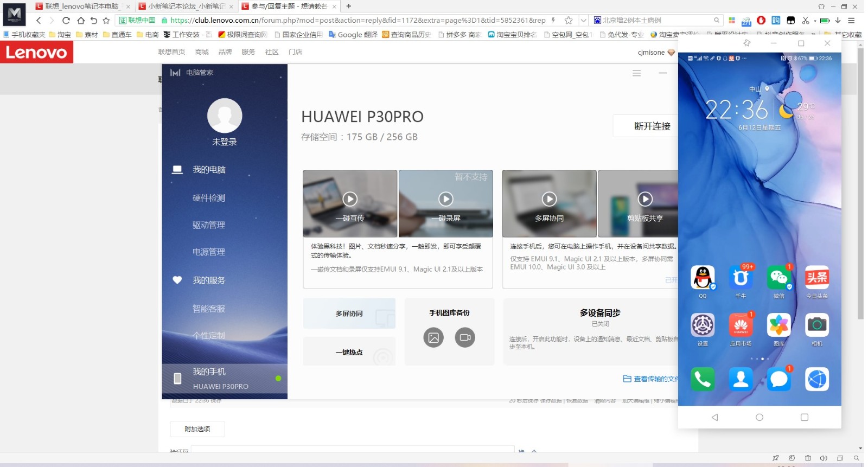Viewport: 868px width, 467px height.
Task: Click the browser search input field
Action: point(657,21)
